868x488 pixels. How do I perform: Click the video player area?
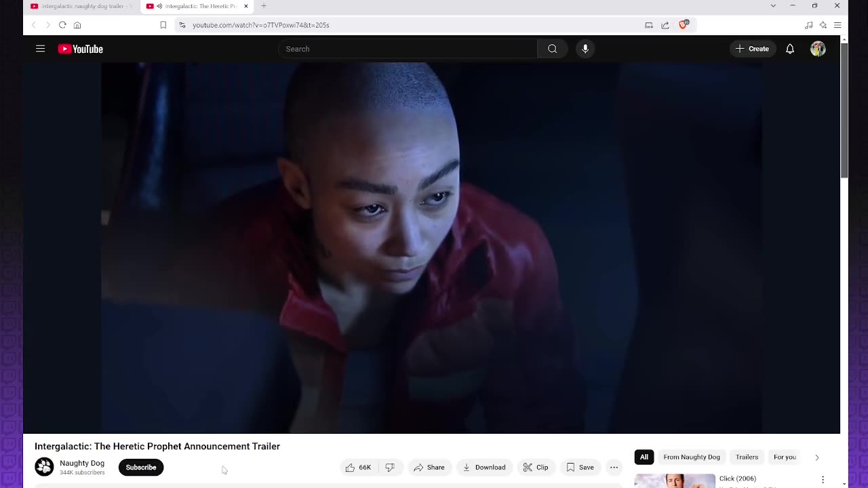coord(431,247)
